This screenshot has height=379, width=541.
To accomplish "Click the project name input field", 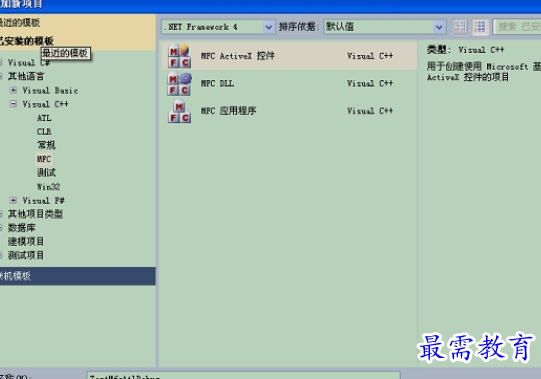I will click(x=243, y=375).
